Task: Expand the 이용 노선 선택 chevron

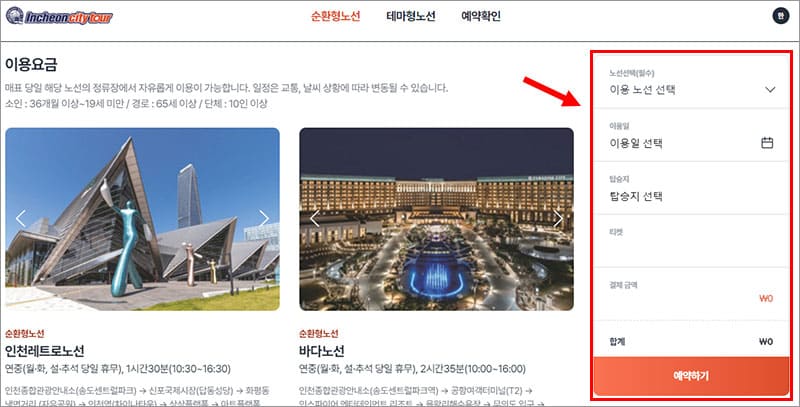Action: click(770, 90)
